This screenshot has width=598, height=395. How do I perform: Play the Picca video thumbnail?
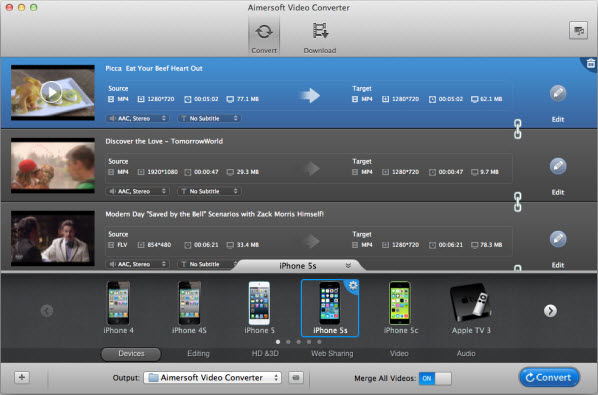(51, 92)
